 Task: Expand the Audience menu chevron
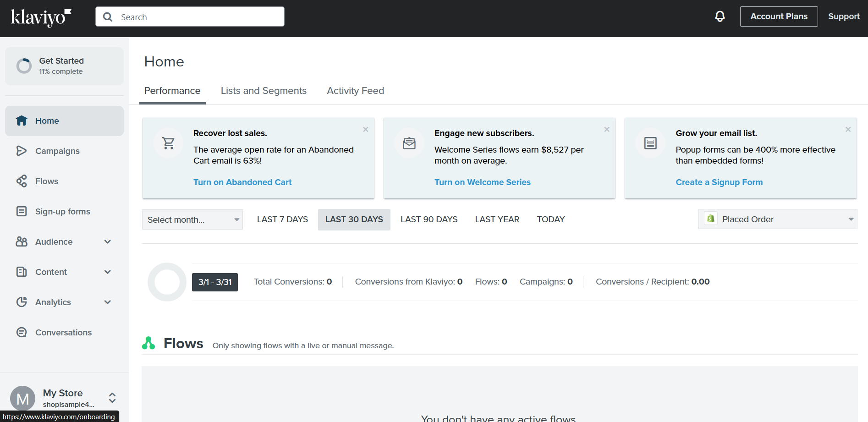coord(108,241)
